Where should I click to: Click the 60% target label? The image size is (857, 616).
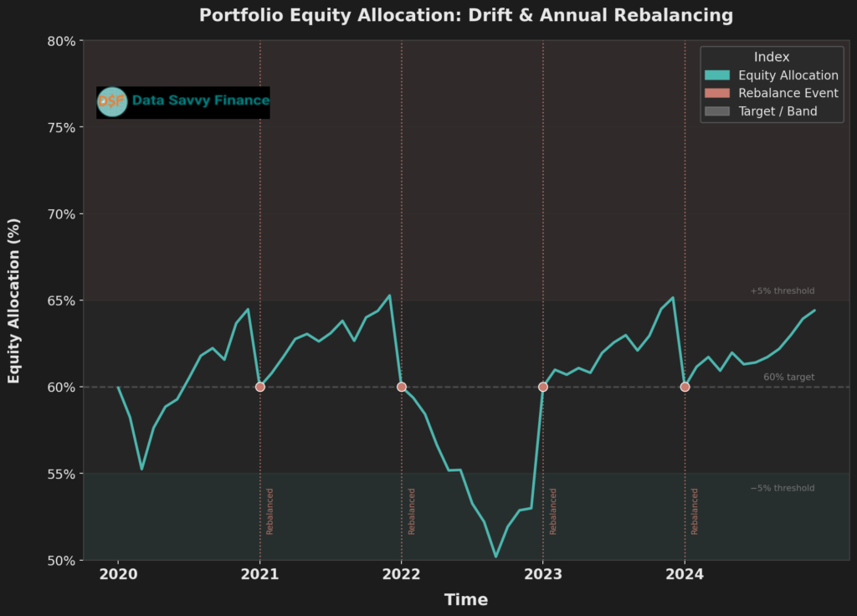(788, 377)
